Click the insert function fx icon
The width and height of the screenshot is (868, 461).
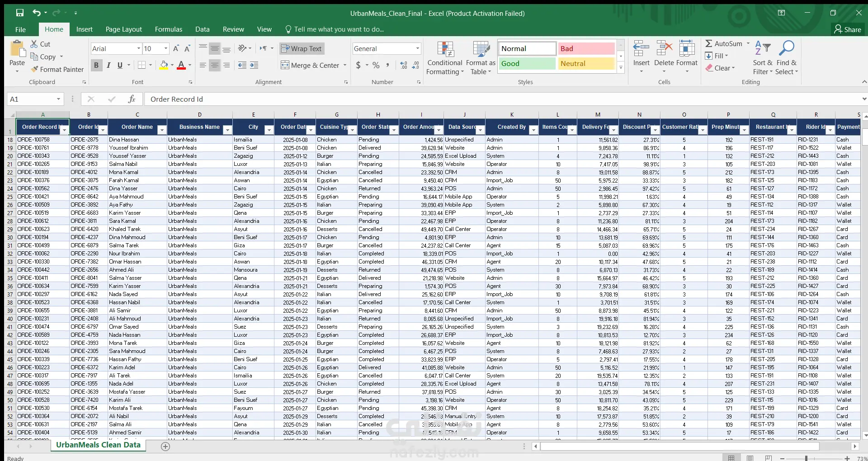pyautogui.click(x=132, y=99)
